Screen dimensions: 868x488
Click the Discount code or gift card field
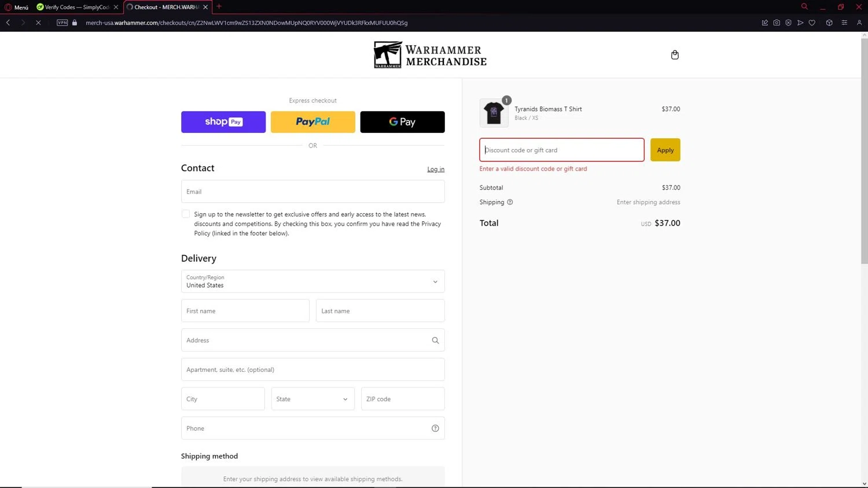(562, 150)
